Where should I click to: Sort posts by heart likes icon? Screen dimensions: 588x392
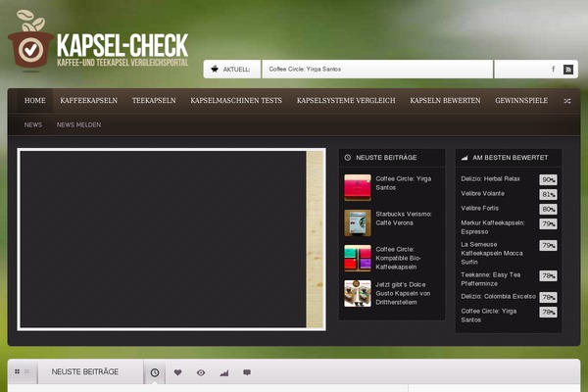pyautogui.click(x=177, y=372)
